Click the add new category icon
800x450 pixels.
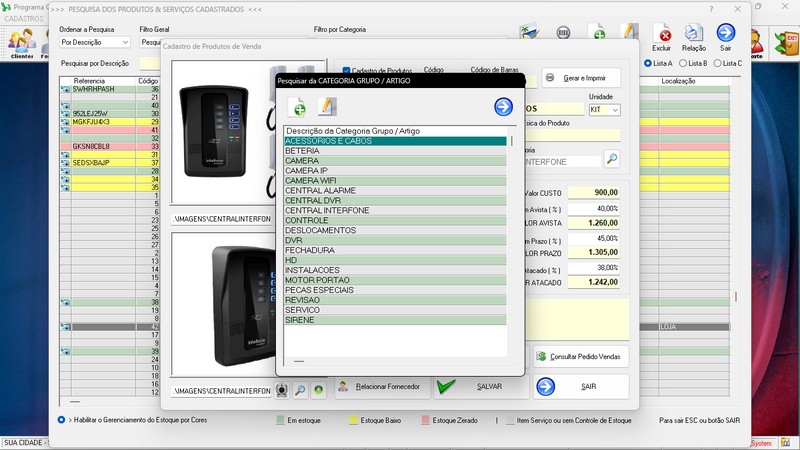(x=297, y=107)
